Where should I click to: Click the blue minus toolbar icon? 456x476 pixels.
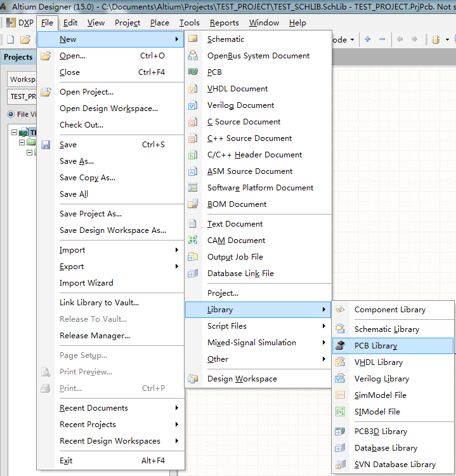click(382, 39)
